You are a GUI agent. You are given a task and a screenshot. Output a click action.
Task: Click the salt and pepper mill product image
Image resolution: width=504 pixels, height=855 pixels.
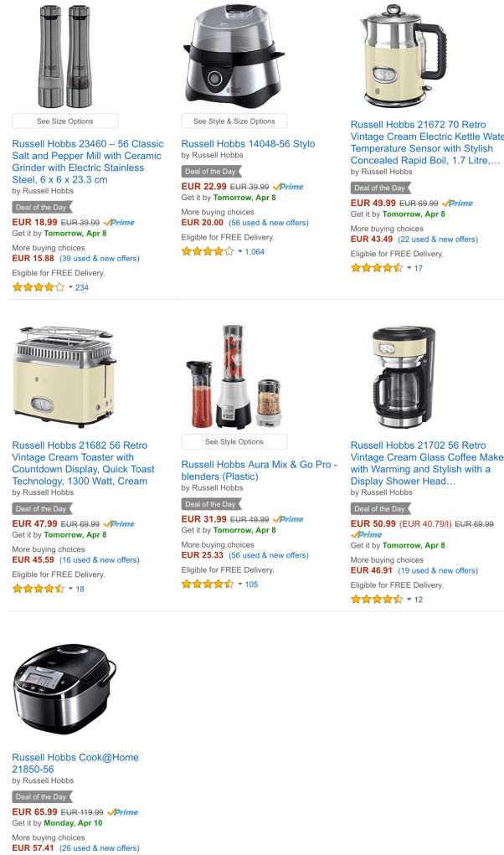(x=64, y=55)
